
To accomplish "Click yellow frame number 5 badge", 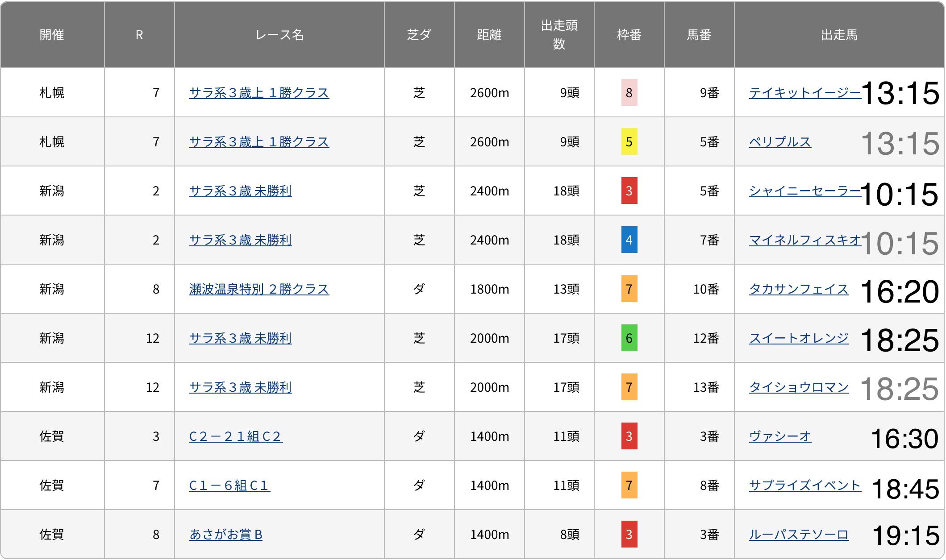I will [629, 142].
